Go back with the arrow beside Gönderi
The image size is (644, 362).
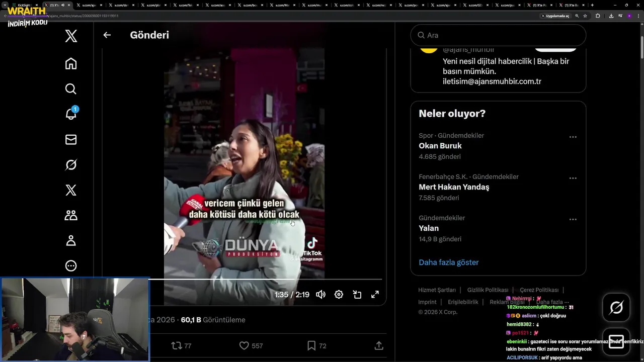[107, 35]
